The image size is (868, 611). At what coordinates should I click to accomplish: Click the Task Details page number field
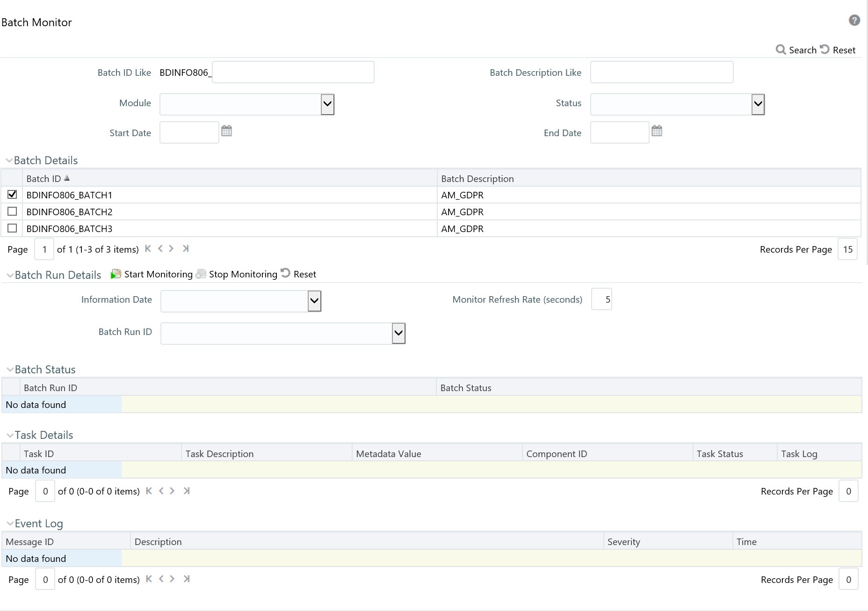[x=45, y=491]
